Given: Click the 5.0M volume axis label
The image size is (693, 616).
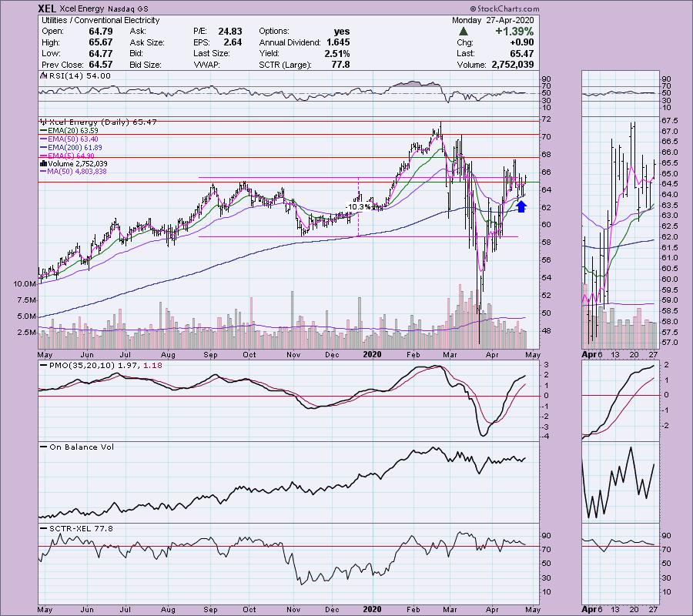Looking at the screenshot, I should pyautogui.click(x=26, y=316).
